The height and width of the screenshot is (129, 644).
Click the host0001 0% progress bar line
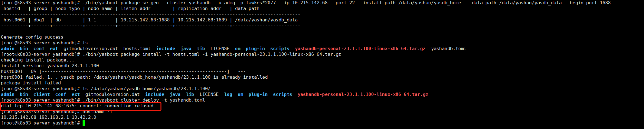123,71
